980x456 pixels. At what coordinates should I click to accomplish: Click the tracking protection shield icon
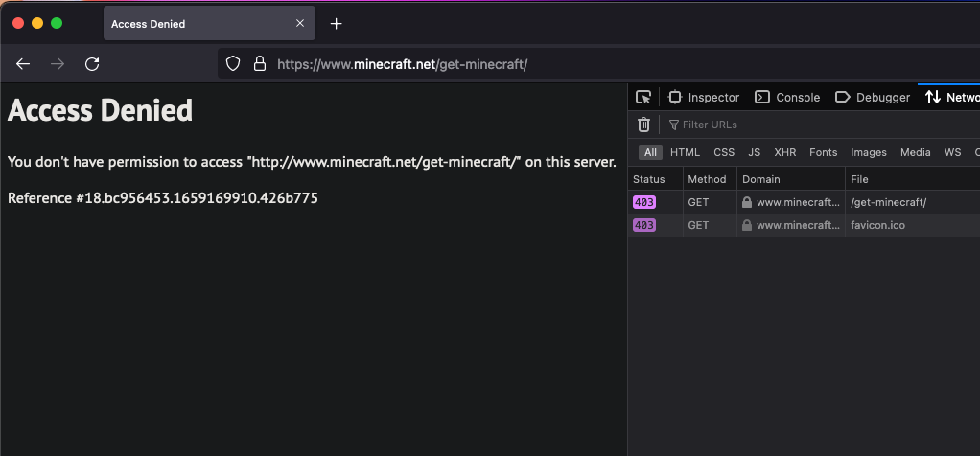click(232, 64)
